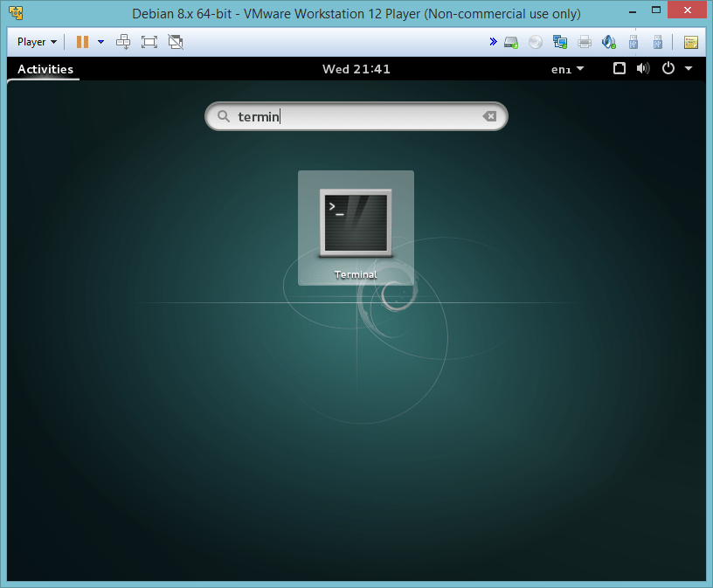
Task: Click the volume icon in the top bar
Action: click(643, 68)
